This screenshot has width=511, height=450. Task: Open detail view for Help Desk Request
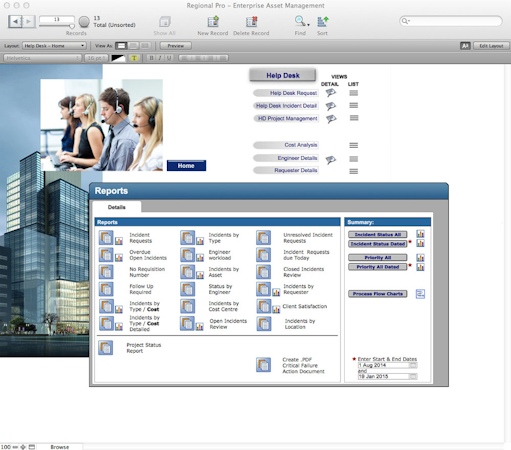331,93
